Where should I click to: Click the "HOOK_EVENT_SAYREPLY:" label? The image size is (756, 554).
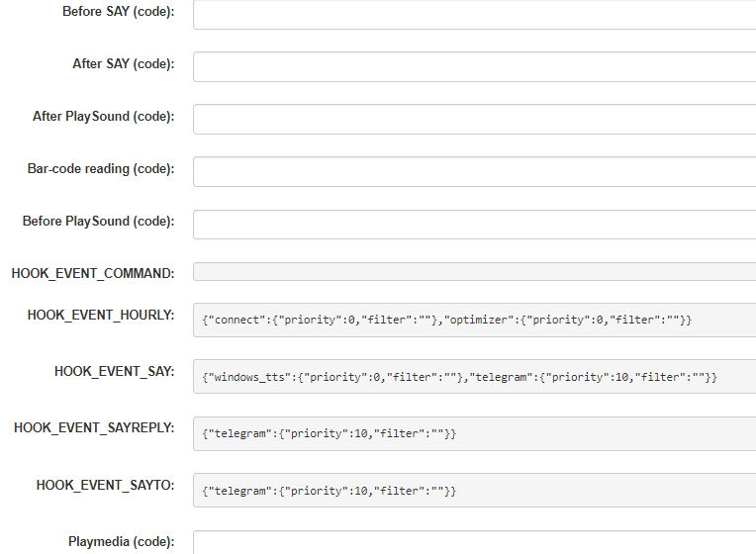point(94,428)
